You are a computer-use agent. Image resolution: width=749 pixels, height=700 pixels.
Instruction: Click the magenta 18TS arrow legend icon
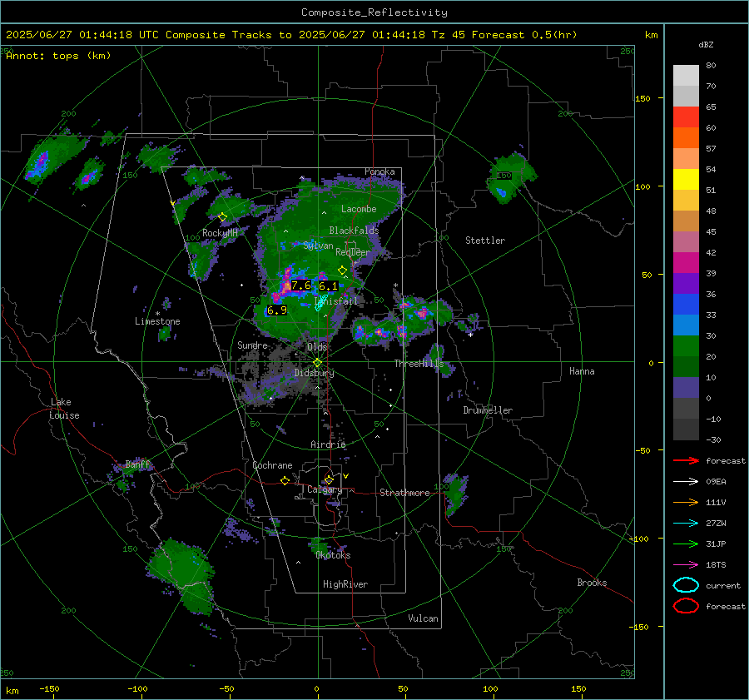click(686, 565)
